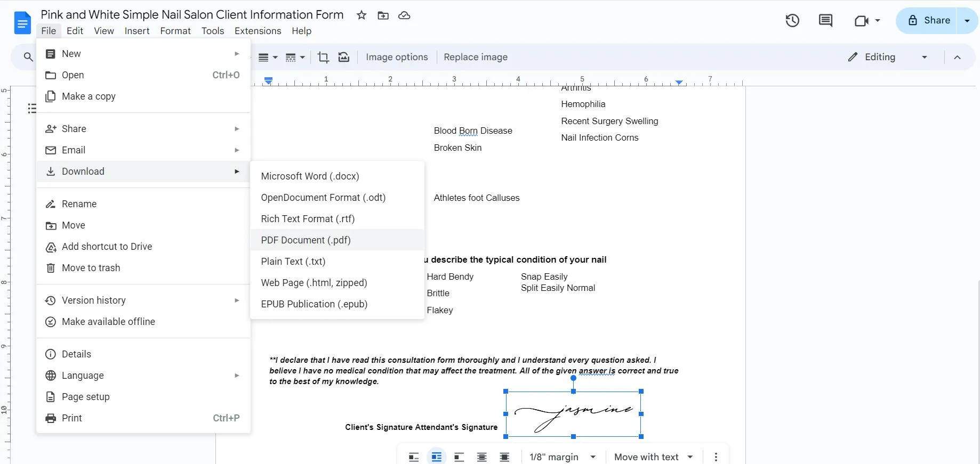Open comments panel icon
The width and height of the screenshot is (980, 464).
click(825, 21)
